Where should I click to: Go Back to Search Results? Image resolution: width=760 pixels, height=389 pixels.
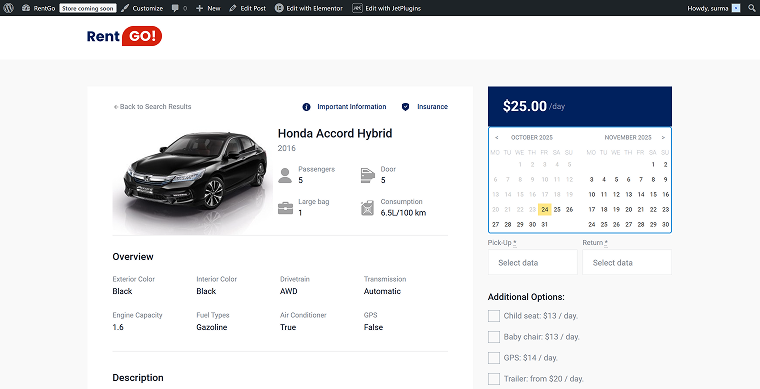click(x=152, y=107)
